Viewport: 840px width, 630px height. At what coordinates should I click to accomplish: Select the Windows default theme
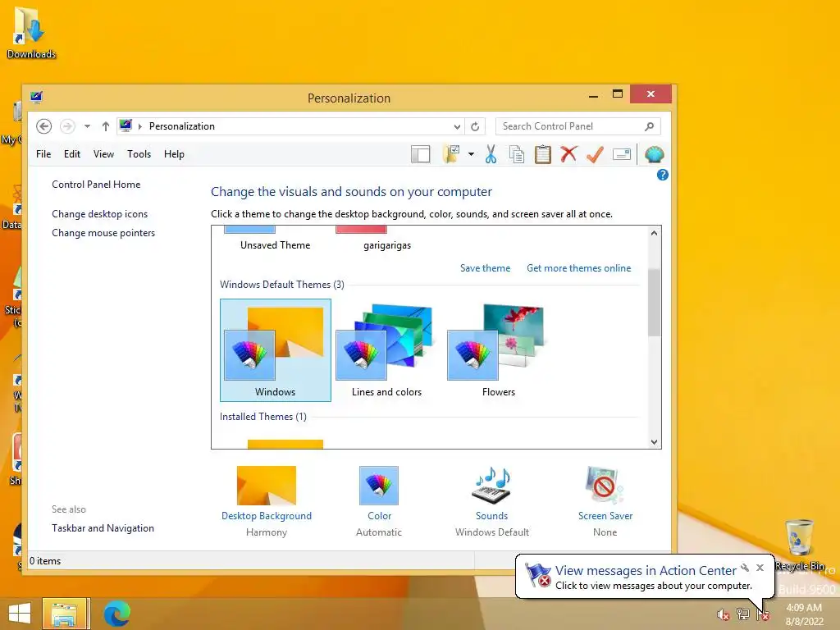pyautogui.click(x=276, y=349)
